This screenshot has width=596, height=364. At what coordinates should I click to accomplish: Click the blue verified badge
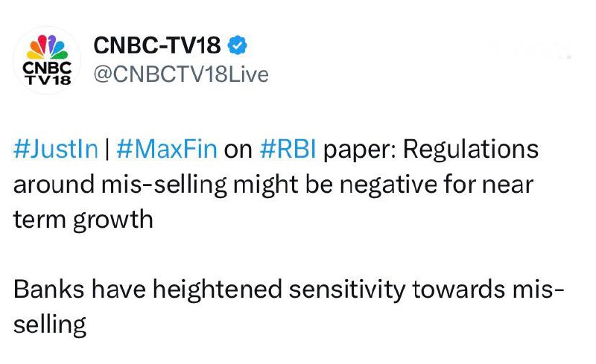[237, 45]
